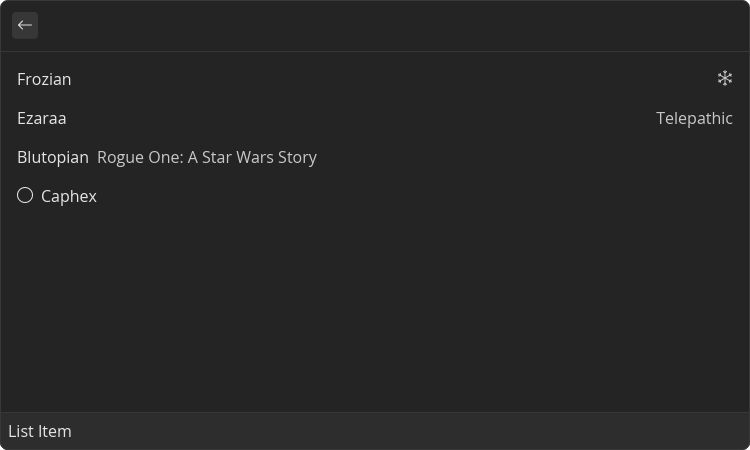Select the Blutopian list item
This screenshot has width=750, height=450.
pos(52,157)
